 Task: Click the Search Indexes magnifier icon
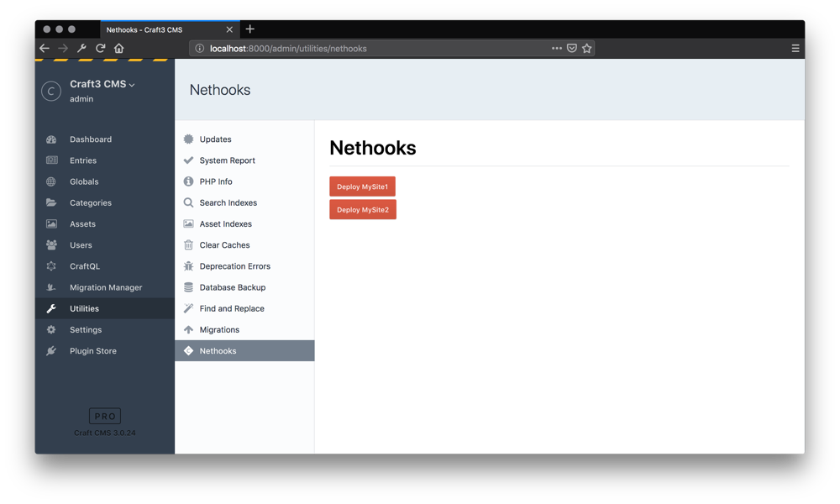[188, 202]
